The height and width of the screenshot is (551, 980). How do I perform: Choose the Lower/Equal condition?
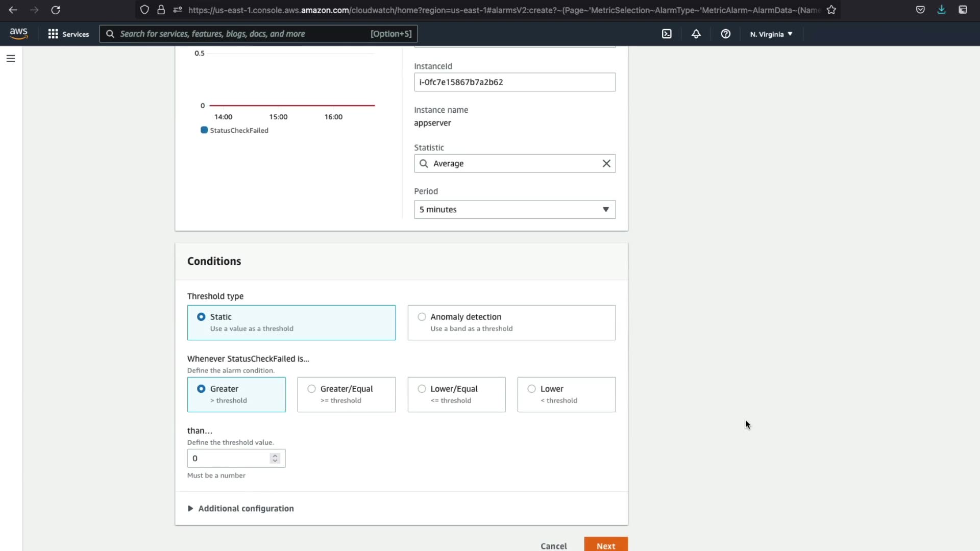[x=422, y=389]
